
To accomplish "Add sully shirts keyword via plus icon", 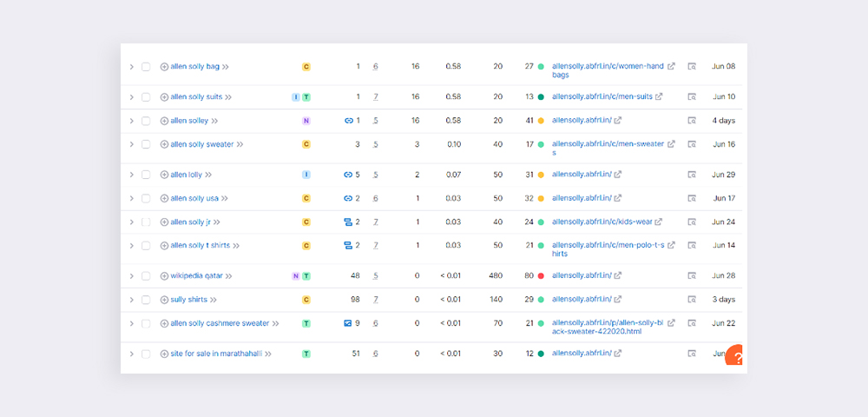I will coord(164,300).
